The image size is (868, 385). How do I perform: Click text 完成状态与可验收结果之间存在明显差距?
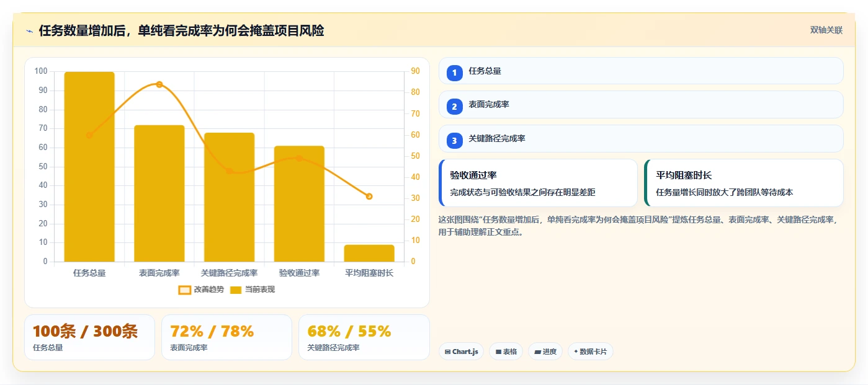522,192
